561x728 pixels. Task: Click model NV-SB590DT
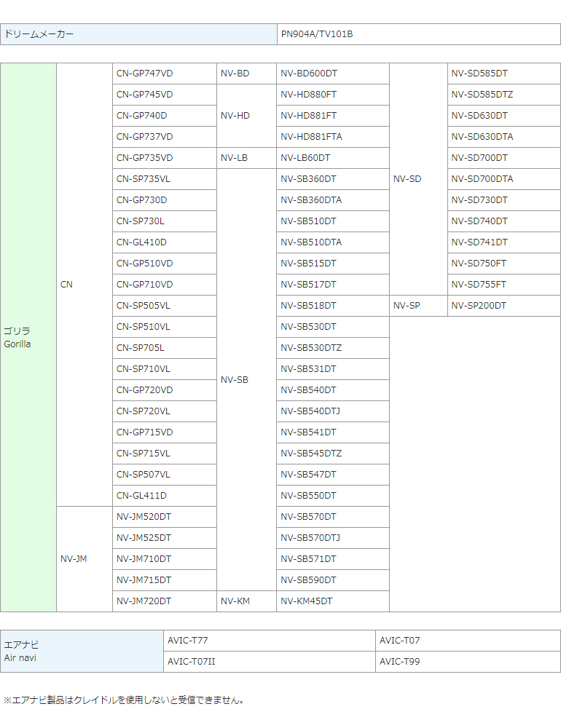click(333, 580)
